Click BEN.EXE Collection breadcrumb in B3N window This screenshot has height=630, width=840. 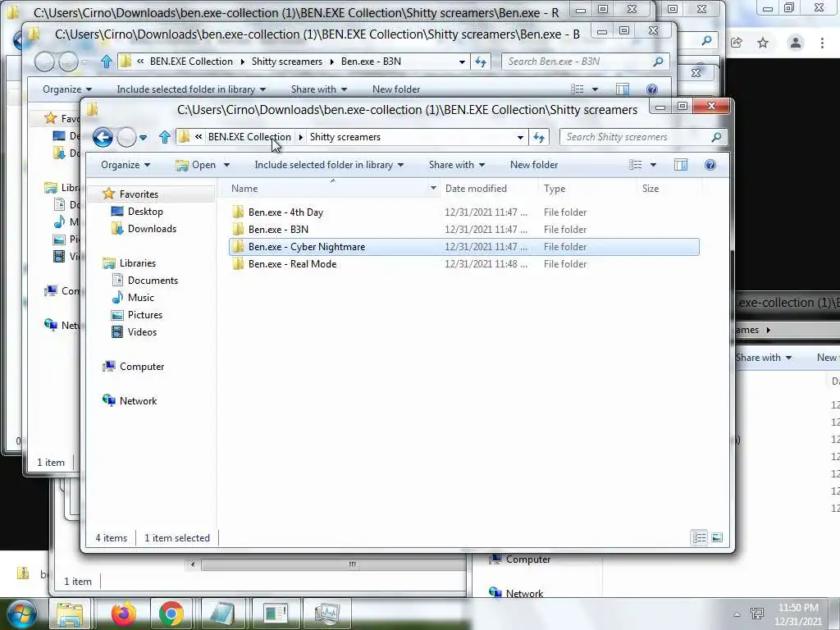(191, 62)
